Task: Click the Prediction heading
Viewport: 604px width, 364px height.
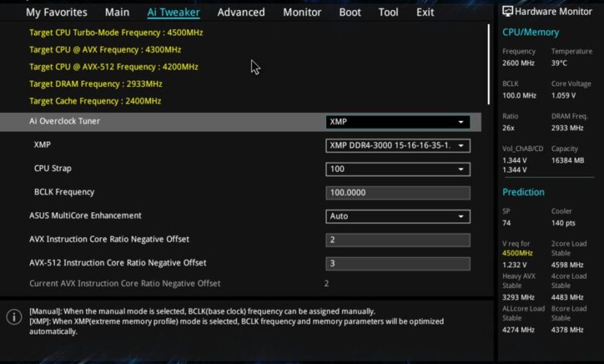Action: (523, 192)
